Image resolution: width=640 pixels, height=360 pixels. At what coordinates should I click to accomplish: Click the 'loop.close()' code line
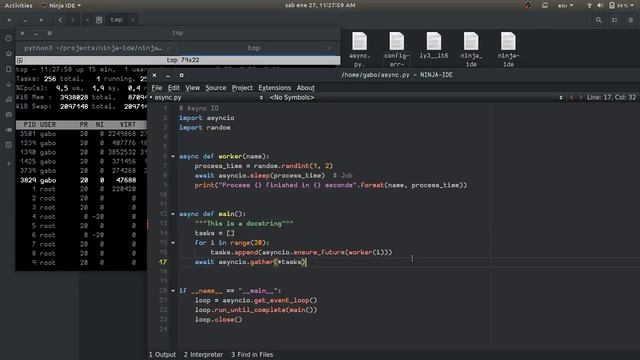click(x=218, y=320)
